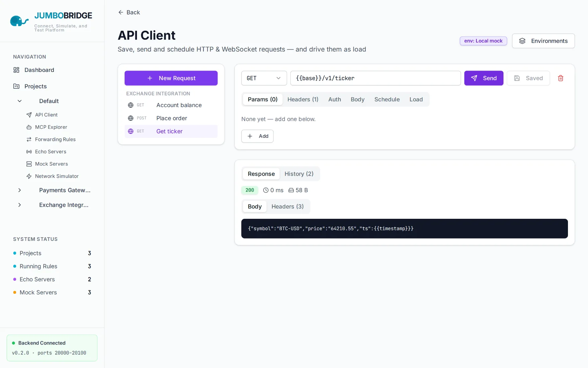Click the Mock Servers stack icon
The width and height of the screenshot is (588, 368).
click(29, 164)
